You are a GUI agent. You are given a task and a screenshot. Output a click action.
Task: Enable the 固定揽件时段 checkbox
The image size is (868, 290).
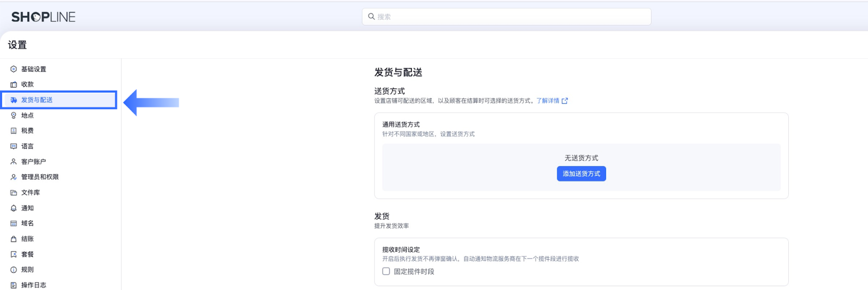386,271
